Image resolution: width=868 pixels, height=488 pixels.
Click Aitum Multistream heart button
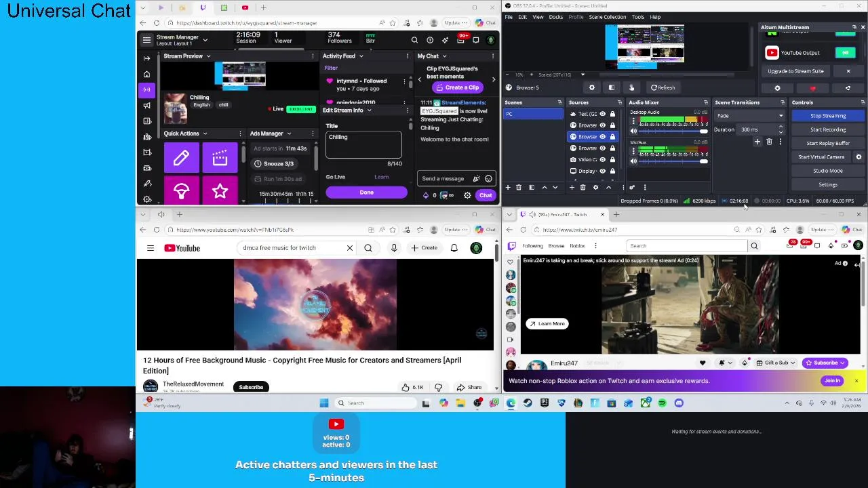[x=812, y=88]
